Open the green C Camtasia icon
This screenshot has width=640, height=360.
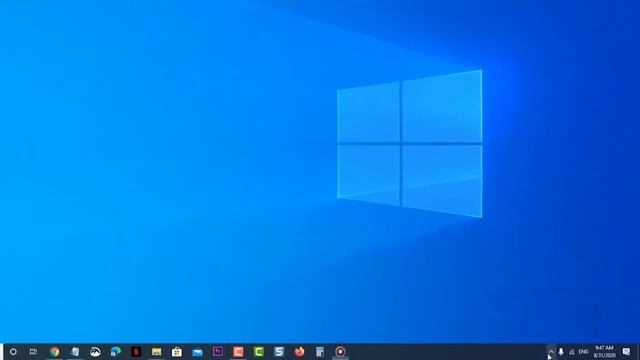tap(259, 351)
